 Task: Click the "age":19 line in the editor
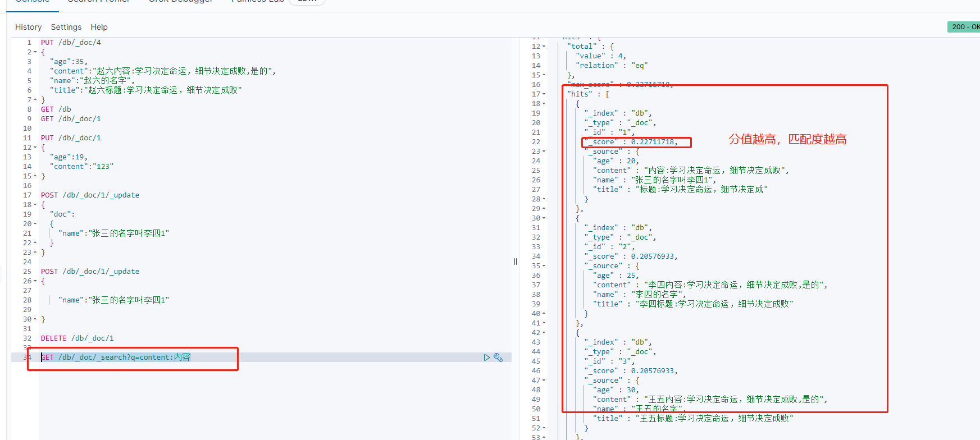point(69,157)
